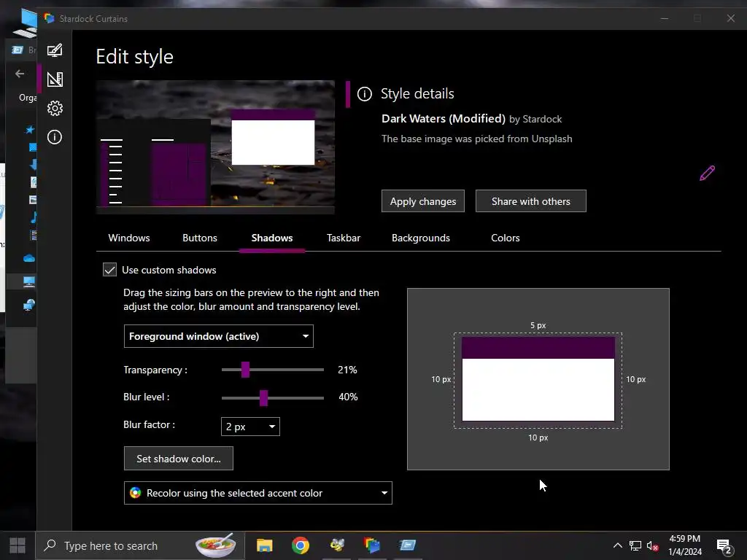The image size is (747, 560).
Task: Open the About info icon in sidebar
Action: [x=55, y=137]
